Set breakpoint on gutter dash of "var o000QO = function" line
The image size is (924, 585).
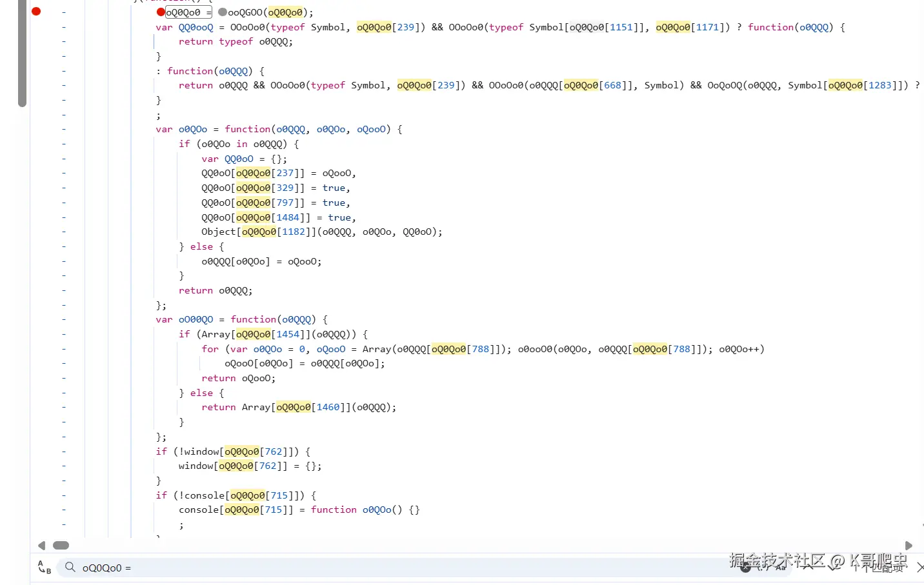[x=64, y=319]
